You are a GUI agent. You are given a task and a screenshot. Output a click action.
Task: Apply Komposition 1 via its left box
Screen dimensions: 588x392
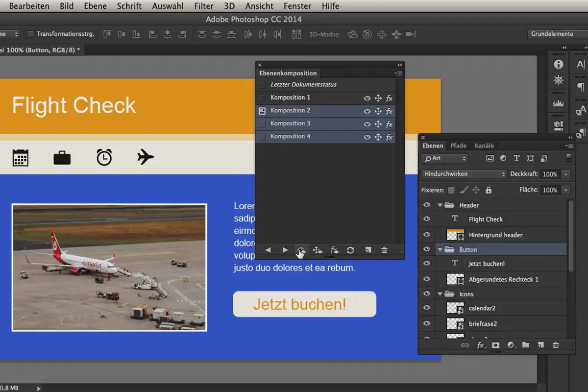click(x=262, y=98)
